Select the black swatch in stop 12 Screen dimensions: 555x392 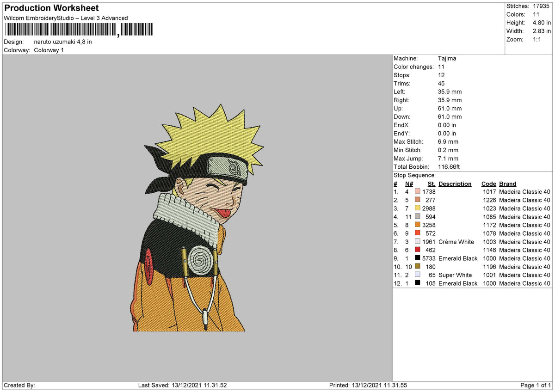[x=418, y=283]
